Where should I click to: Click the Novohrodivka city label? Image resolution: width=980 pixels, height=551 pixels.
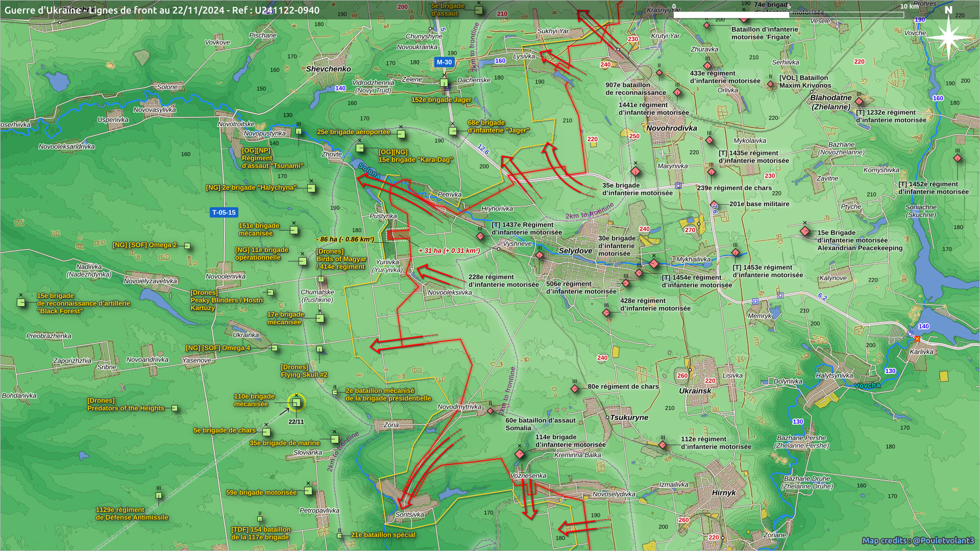coord(671,128)
